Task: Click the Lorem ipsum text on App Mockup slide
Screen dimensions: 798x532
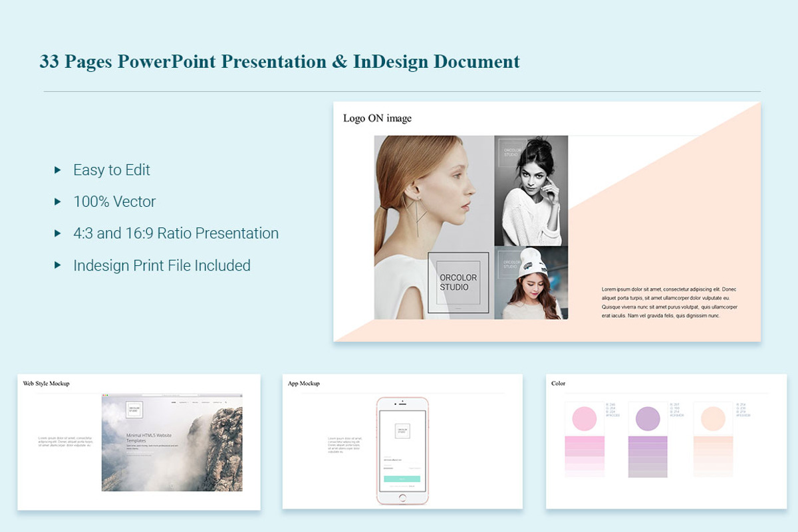Action: [x=345, y=444]
